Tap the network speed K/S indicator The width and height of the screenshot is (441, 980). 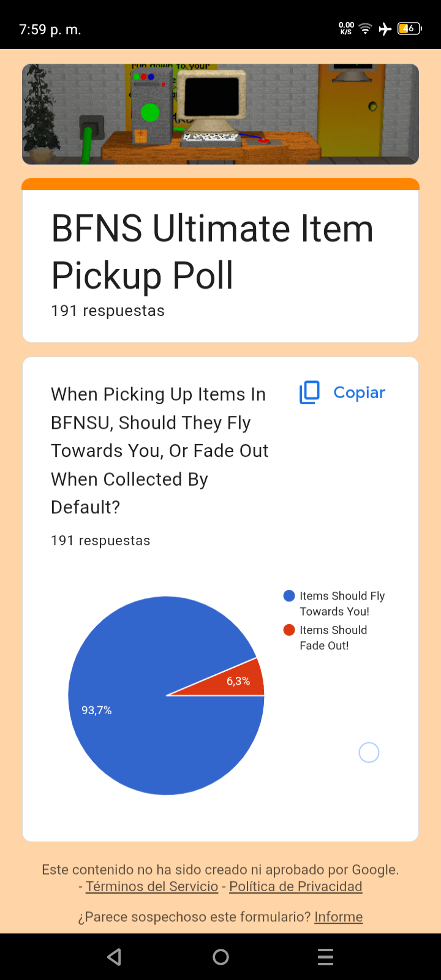[x=346, y=29]
